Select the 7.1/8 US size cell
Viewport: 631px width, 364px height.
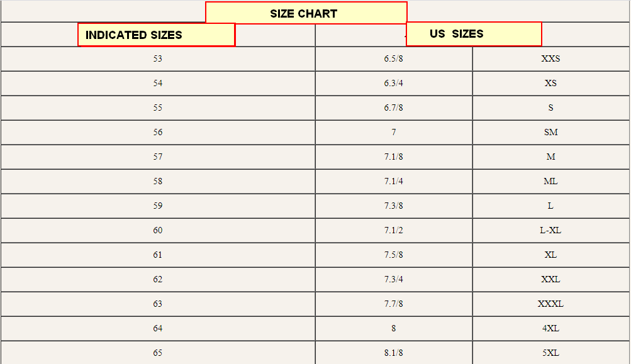393,157
